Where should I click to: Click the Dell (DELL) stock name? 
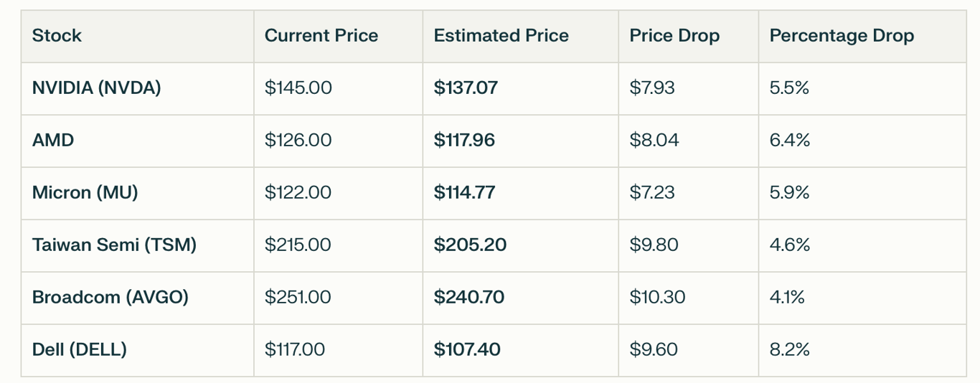point(80,350)
